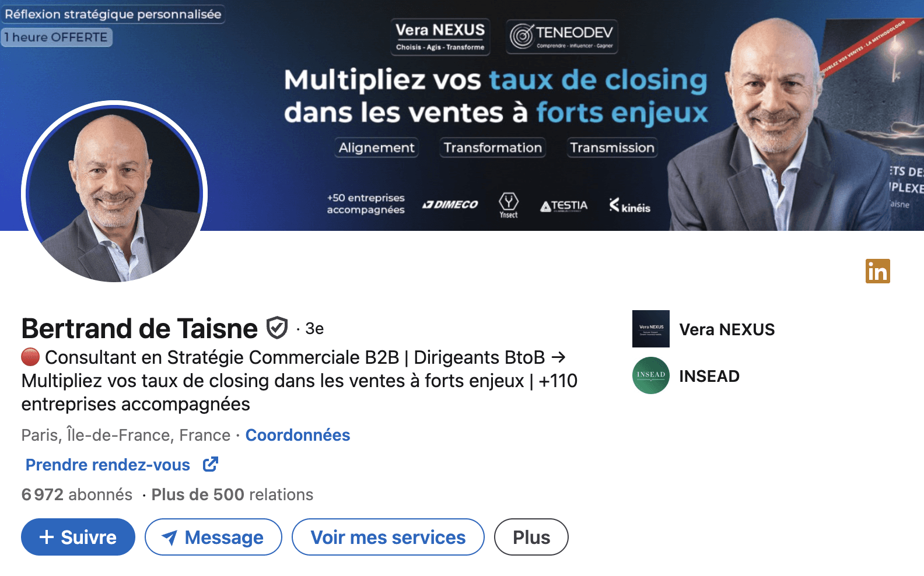Image resolution: width=924 pixels, height=576 pixels.
Task: Click the verification shield badge beside the name
Action: [x=277, y=328]
